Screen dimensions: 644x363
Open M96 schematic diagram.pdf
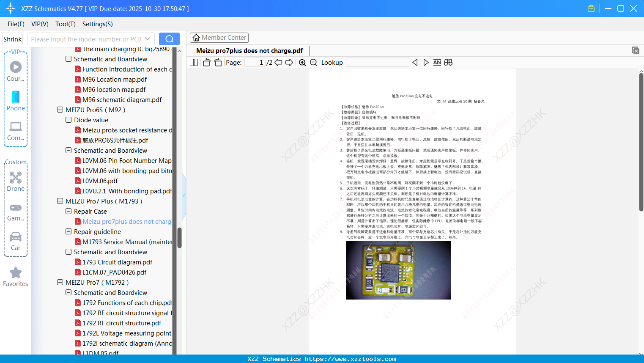[x=122, y=100]
